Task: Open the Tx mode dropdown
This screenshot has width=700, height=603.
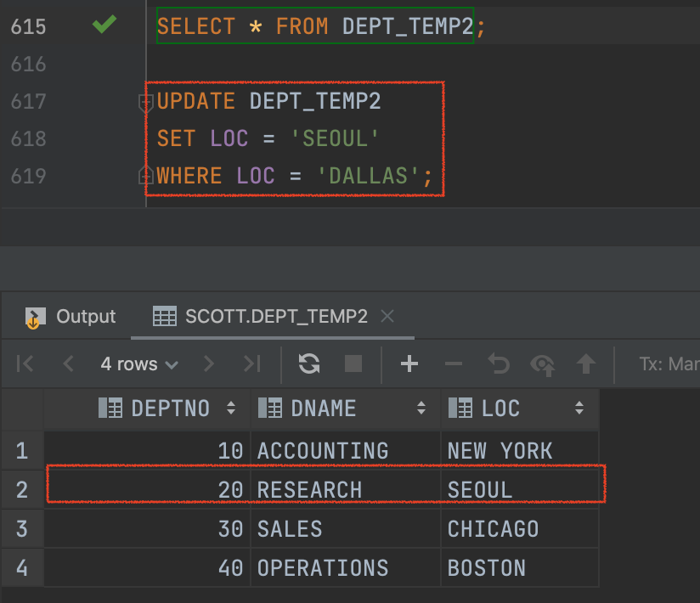Action: [669, 364]
